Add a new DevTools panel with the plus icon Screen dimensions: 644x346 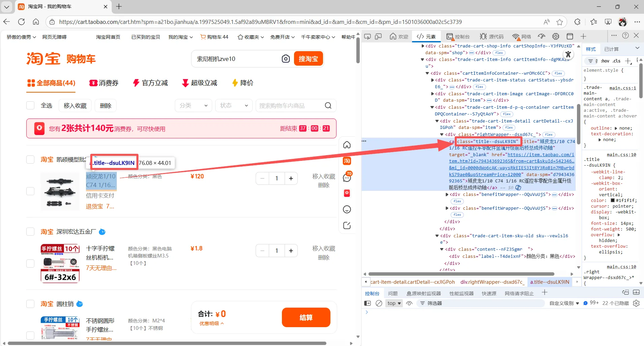click(584, 36)
